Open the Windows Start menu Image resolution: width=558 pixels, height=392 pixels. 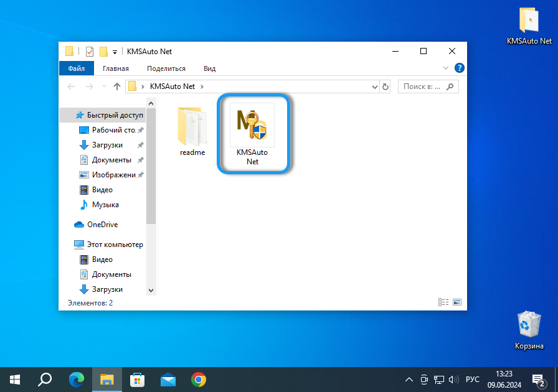tap(14, 380)
